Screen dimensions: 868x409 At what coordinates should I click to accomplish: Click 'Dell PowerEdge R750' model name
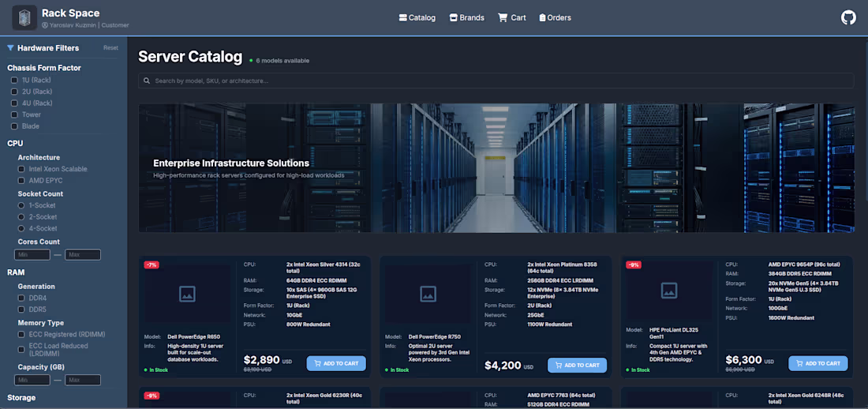point(435,337)
